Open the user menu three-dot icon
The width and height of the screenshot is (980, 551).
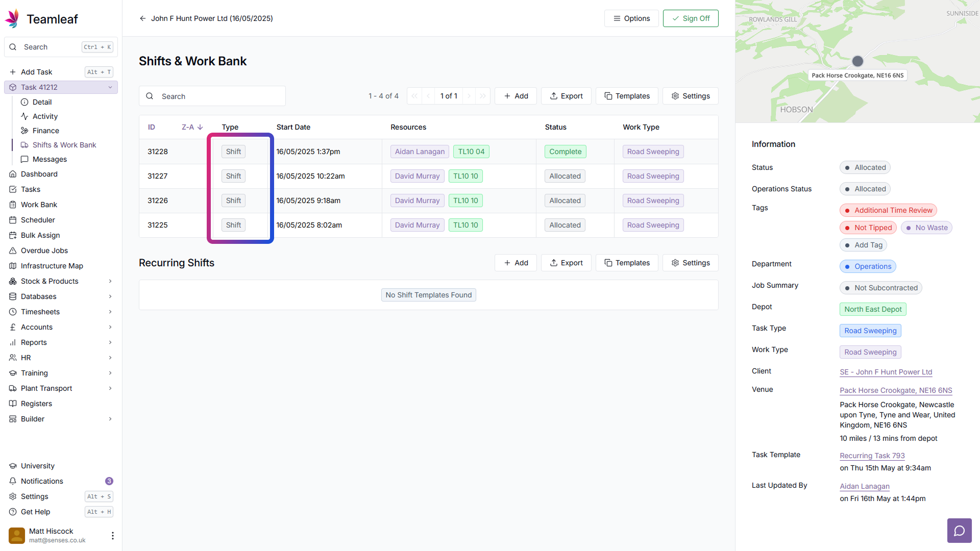pyautogui.click(x=112, y=535)
